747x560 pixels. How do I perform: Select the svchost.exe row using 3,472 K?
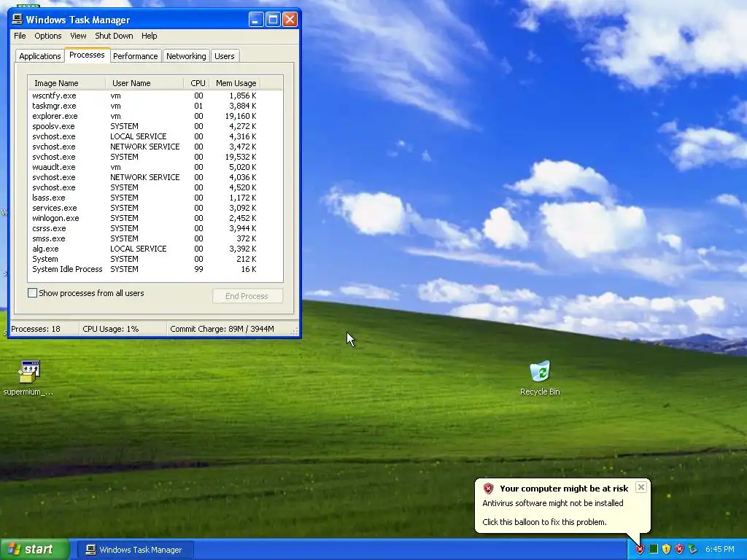[x=155, y=147]
